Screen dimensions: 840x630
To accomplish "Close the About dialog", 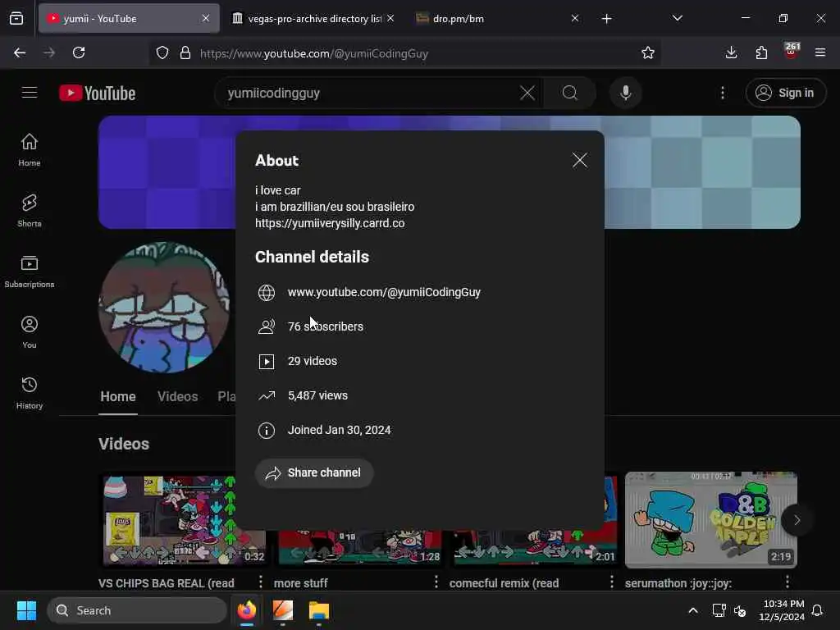I will tap(580, 160).
